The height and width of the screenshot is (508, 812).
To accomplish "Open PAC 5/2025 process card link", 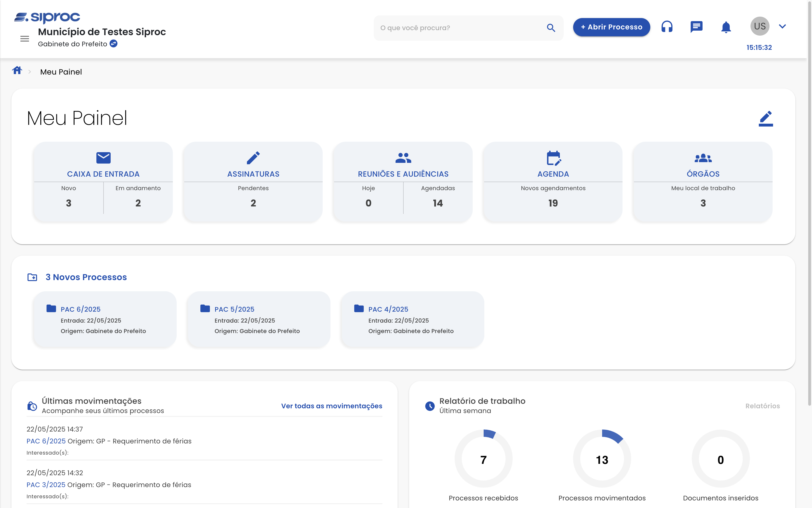I will pos(235,309).
